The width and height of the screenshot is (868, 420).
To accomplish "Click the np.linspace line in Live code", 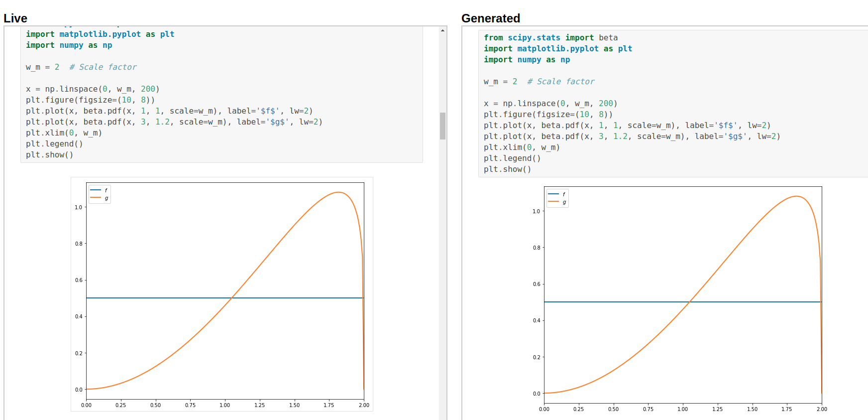I will (93, 89).
